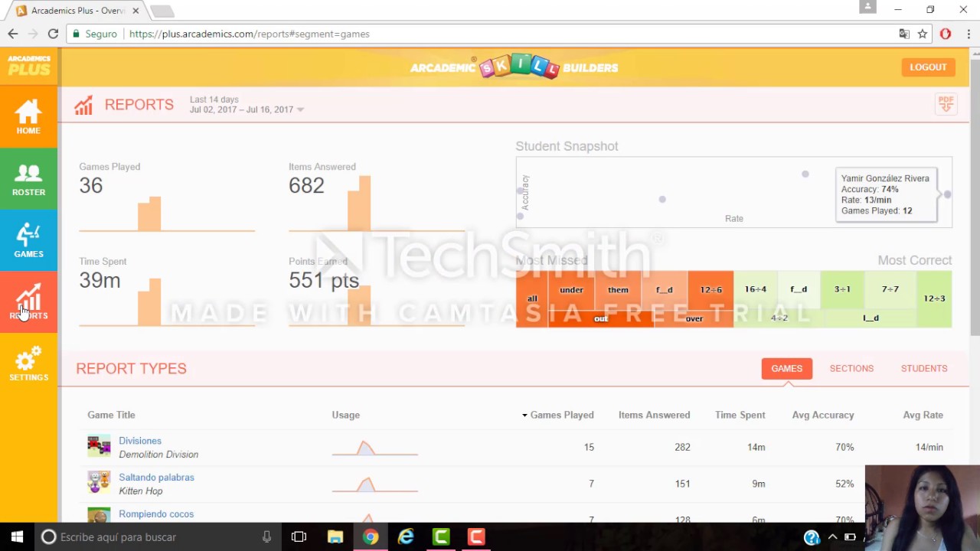
Task: Click the Items Answered value 682
Action: click(306, 185)
